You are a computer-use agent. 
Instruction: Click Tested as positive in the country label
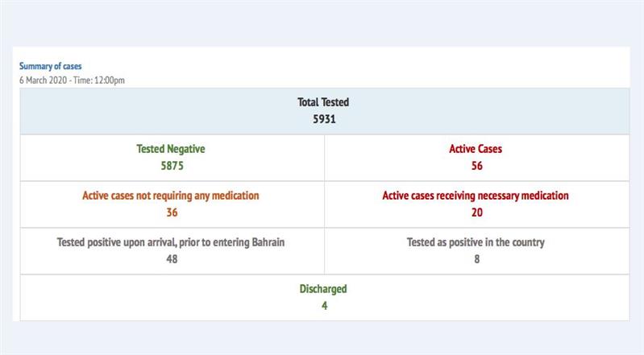[476, 242]
